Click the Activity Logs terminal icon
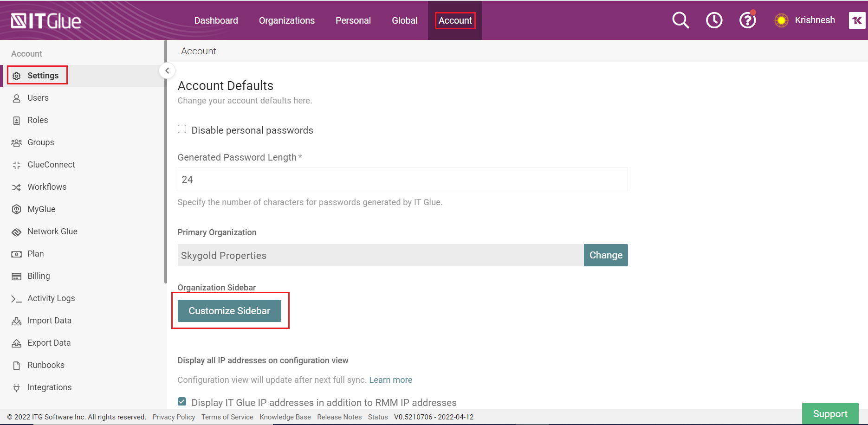Viewport: 868px width, 425px height. [x=17, y=299]
